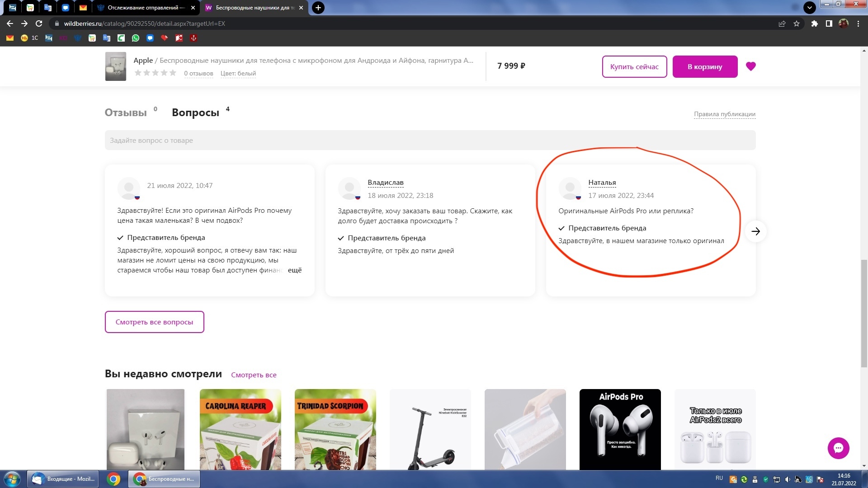This screenshot has height=488, width=868.
Task: Open the Trinidad Scorpion product thumbnail
Action: 335,429
